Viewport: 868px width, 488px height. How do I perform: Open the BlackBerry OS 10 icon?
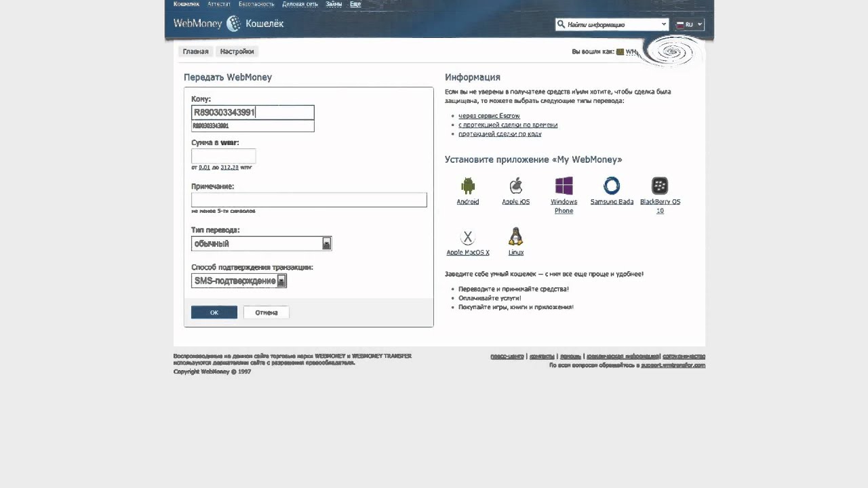point(660,186)
